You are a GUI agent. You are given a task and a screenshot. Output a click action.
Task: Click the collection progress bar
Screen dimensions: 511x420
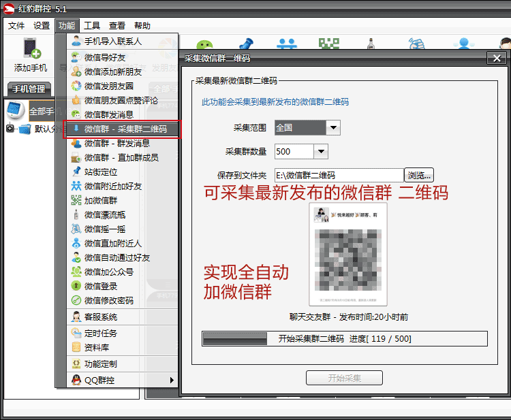click(x=345, y=339)
